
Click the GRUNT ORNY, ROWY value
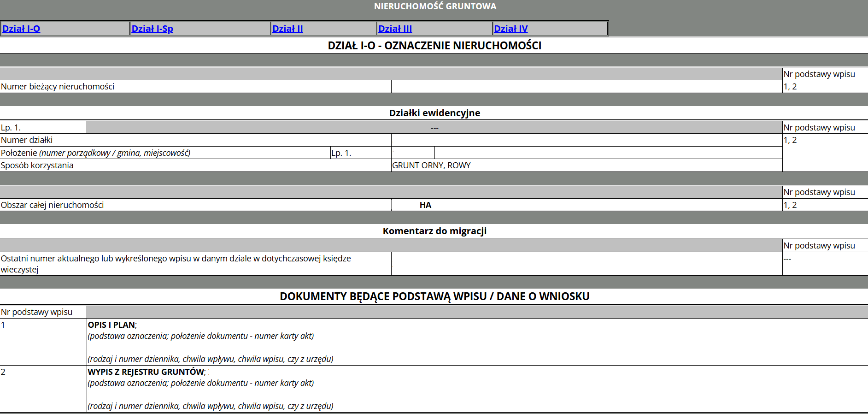point(431,166)
